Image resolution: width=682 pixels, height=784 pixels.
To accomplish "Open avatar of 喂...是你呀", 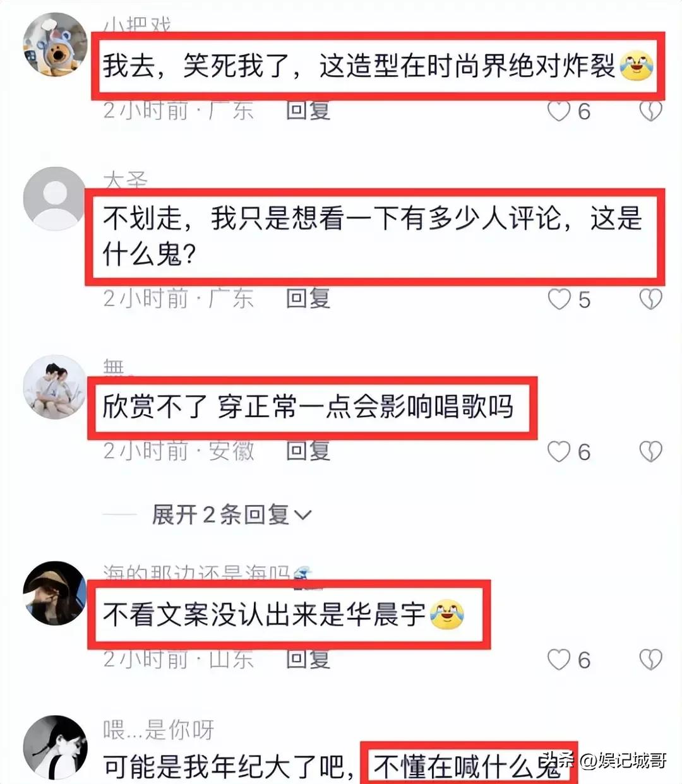I will tap(55, 747).
